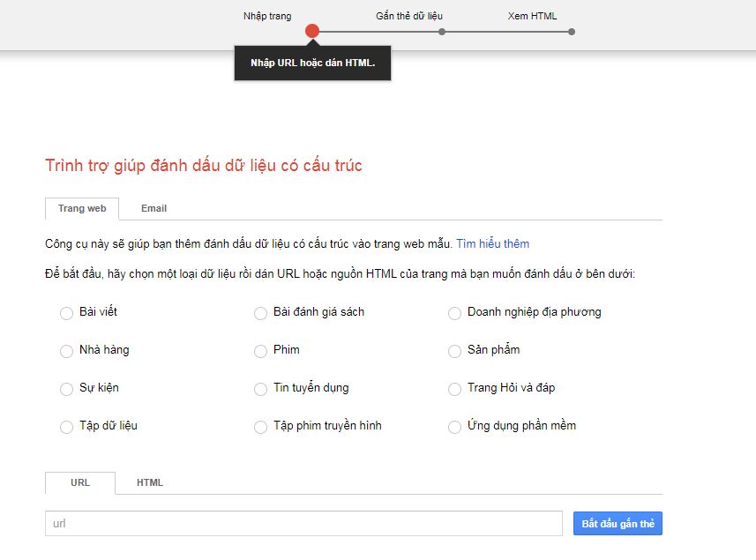Select the "Tin tuyển dụng" option
Screen dimensions: 756x560
(x=260, y=389)
